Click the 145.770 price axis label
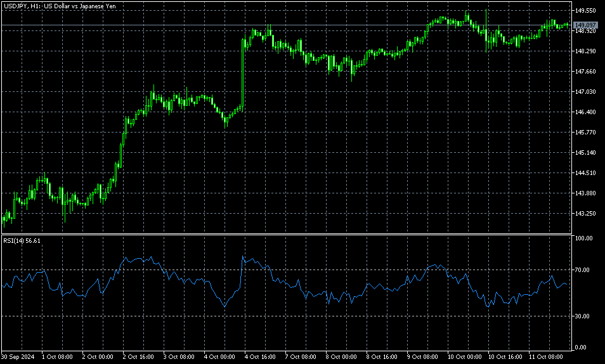The image size is (605, 364). click(585, 133)
